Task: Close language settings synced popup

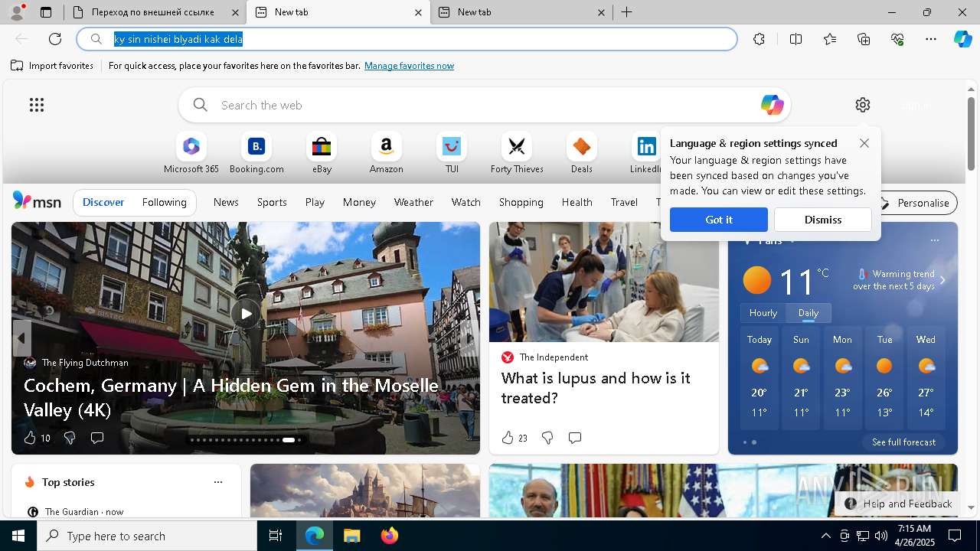Action: point(864,143)
